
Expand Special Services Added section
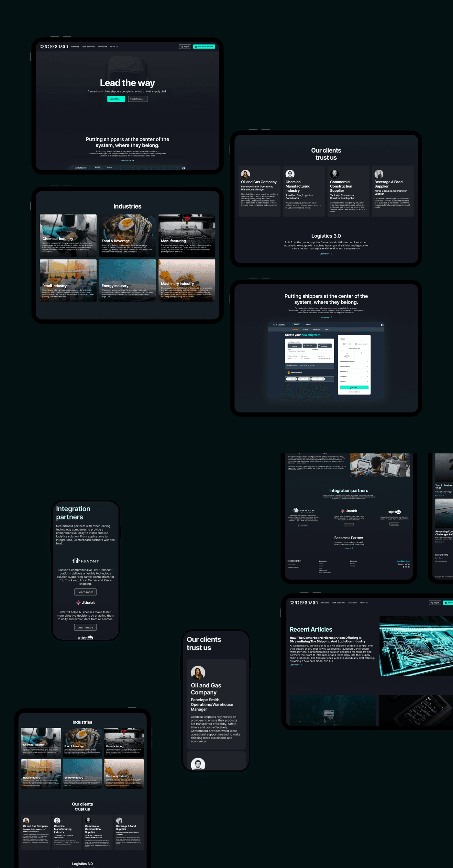[354, 361]
